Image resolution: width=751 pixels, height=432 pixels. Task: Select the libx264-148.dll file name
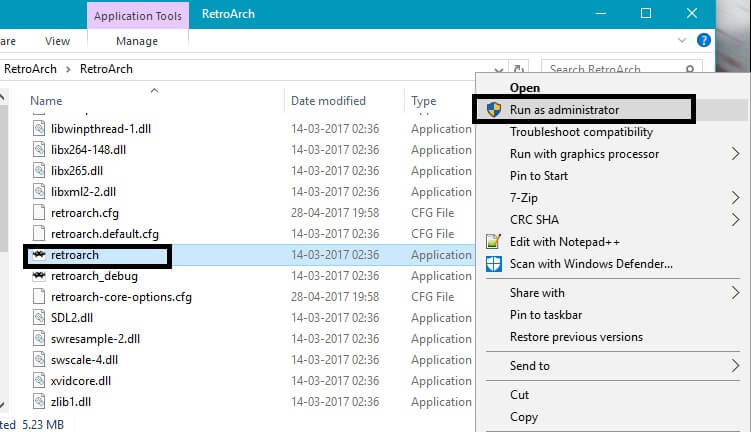click(x=88, y=149)
